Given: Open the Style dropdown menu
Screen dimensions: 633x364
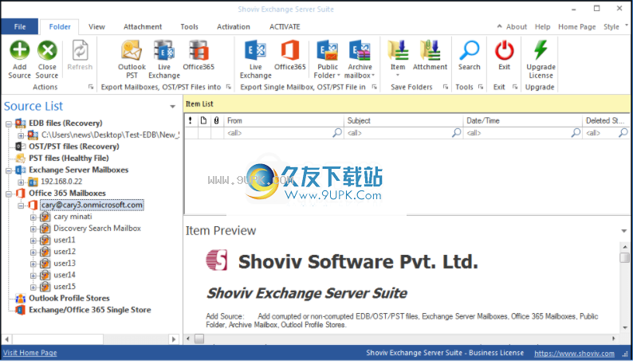Looking at the screenshot, I should tap(615, 26).
